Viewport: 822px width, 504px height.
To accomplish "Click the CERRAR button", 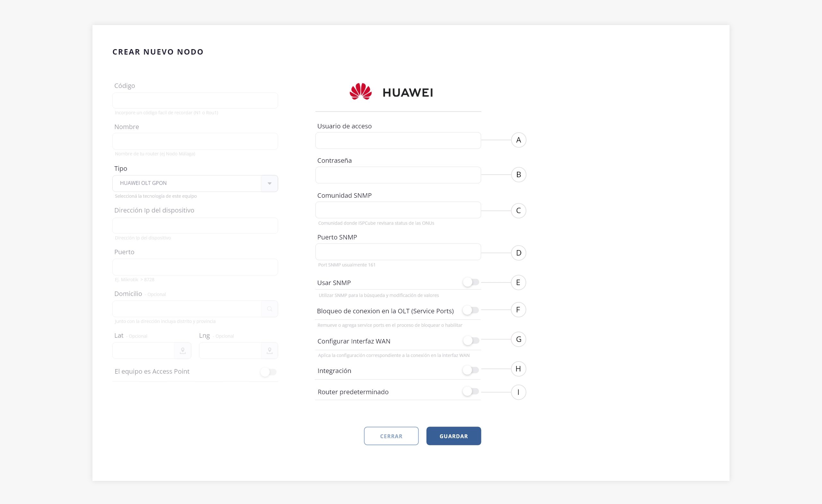I will point(391,436).
